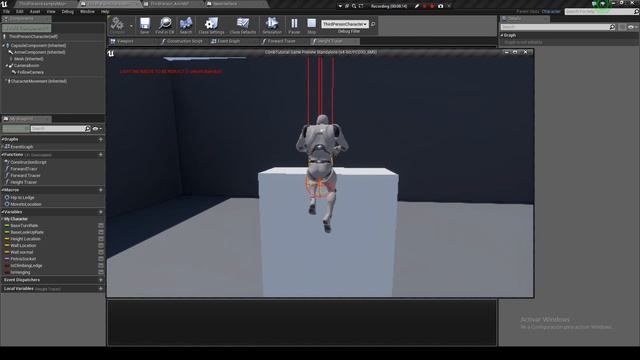Open the ThirdPersonCharacter debug filter dropdown
The height and width of the screenshot is (360, 640).
point(344,24)
